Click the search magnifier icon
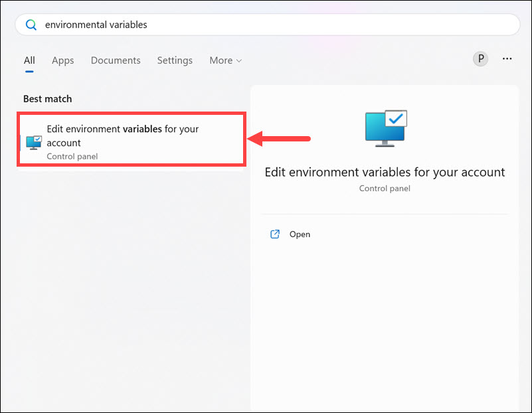 pyautogui.click(x=31, y=25)
